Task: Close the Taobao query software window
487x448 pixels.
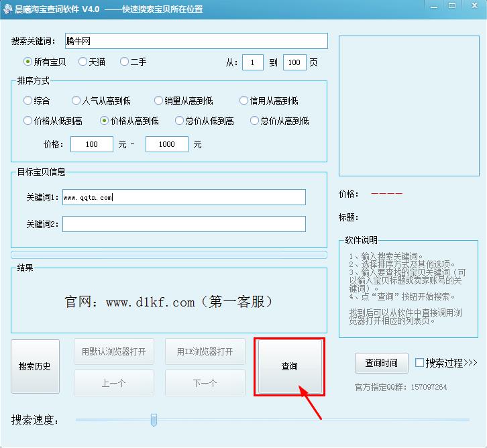Action: click(472, 7)
